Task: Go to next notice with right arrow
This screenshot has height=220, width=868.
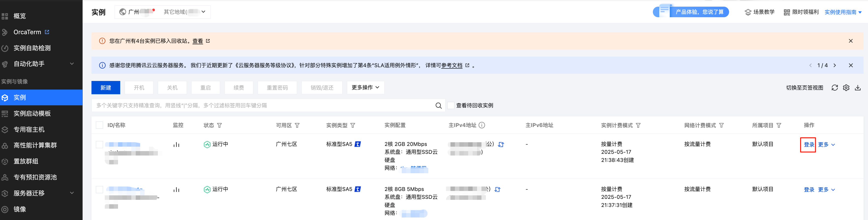Action: (835, 65)
